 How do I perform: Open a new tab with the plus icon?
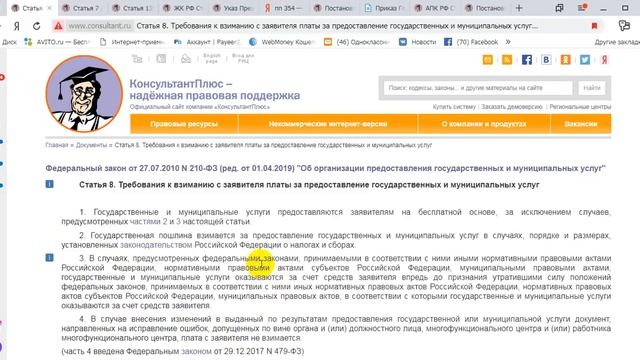coord(519,8)
